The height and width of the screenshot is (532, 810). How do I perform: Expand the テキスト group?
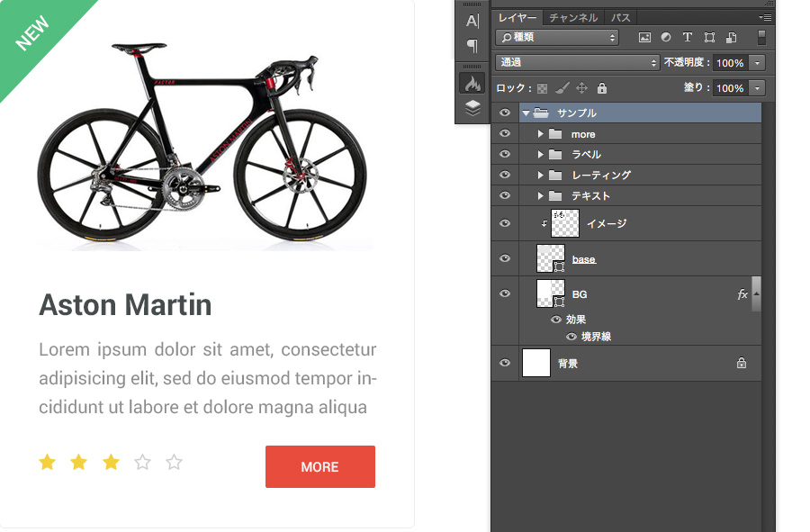[540, 195]
